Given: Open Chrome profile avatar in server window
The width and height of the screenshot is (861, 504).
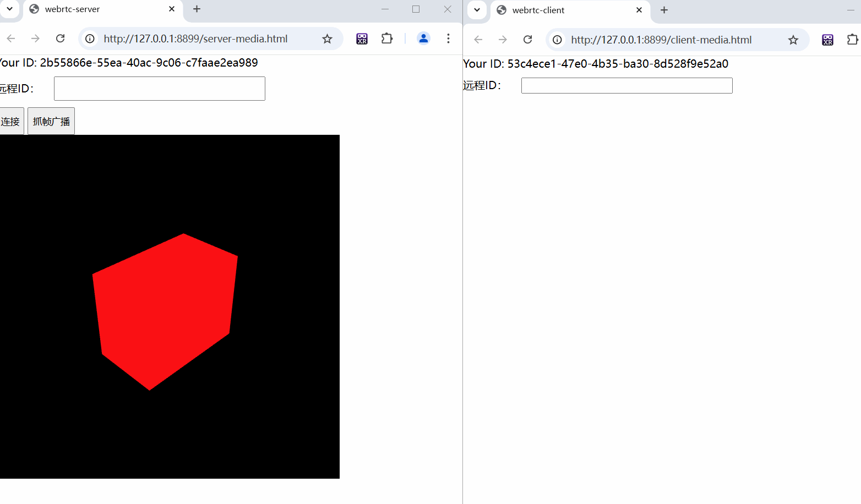Looking at the screenshot, I should (423, 39).
